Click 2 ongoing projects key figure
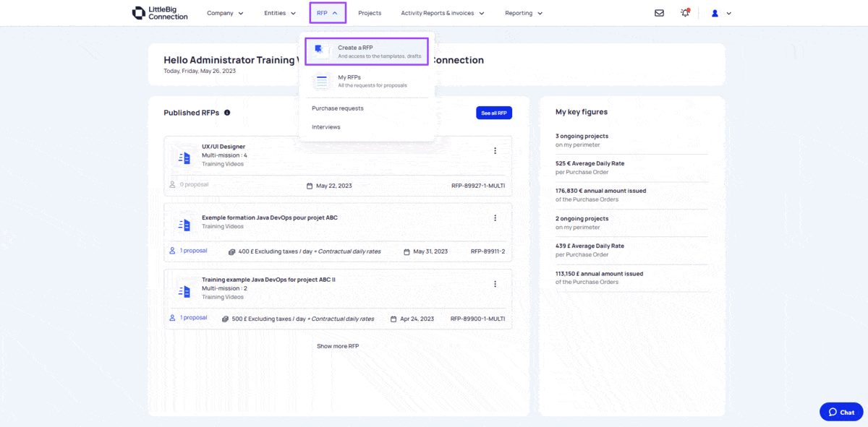The image size is (868, 427). 582,218
